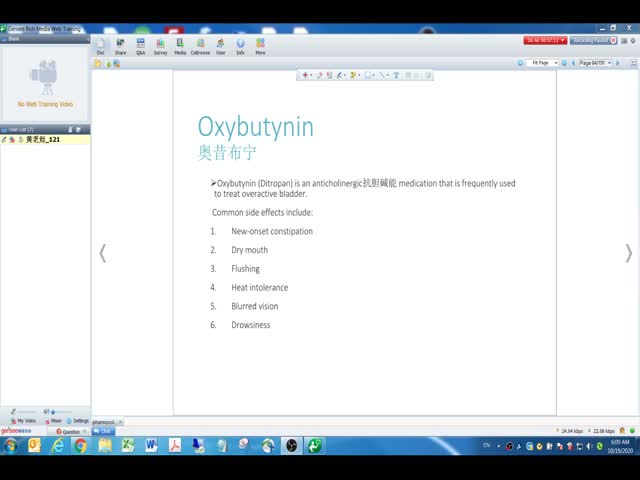Switch to the Chat tab
Image resolution: width=640 pixels, height=480 pixels.
coord(102,431)
